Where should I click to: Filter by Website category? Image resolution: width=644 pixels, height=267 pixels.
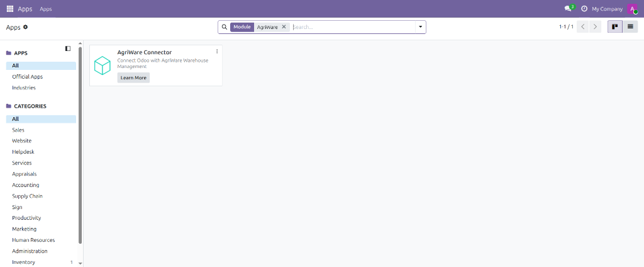[x=41, y=140]
